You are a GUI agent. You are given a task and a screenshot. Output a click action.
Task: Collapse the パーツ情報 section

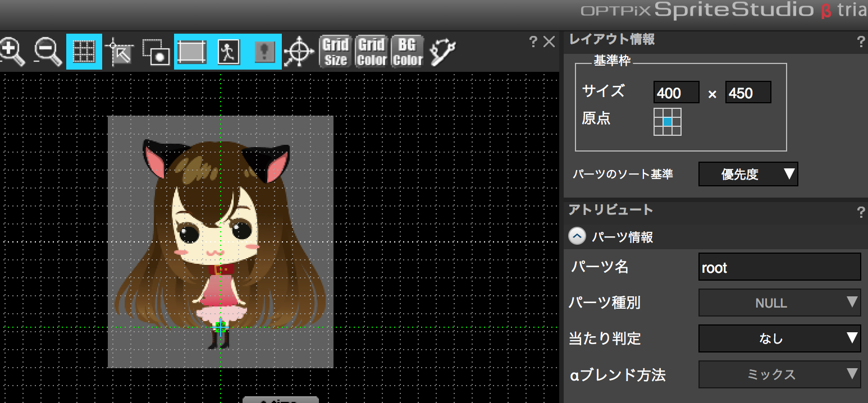pos(577,237)
